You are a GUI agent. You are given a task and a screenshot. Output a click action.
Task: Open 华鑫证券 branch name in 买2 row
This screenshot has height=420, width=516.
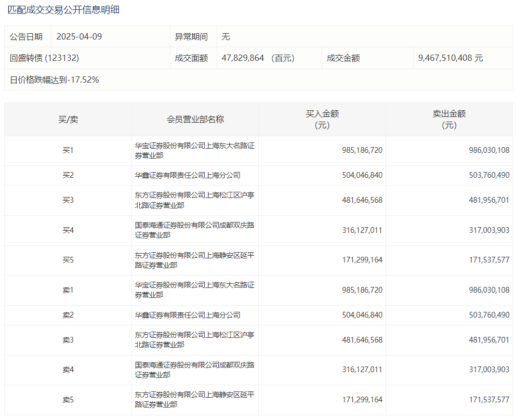[x=188, y=176]
